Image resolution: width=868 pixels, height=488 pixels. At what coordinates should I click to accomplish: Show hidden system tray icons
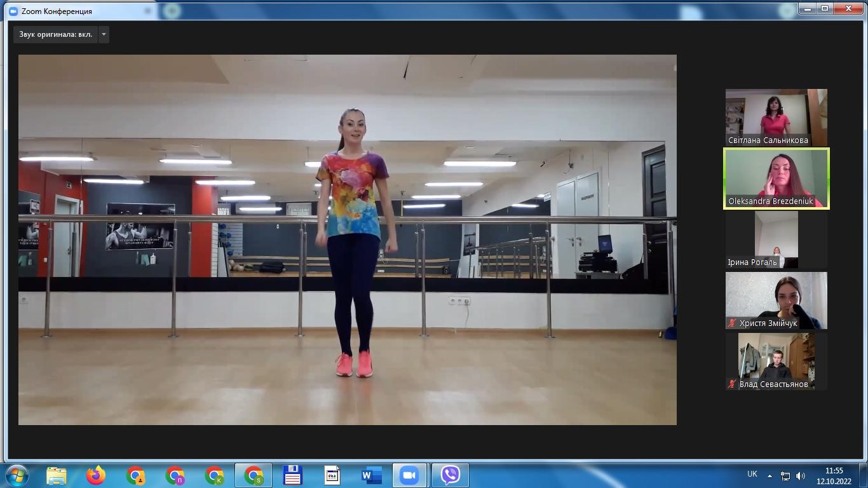(770, 475)
